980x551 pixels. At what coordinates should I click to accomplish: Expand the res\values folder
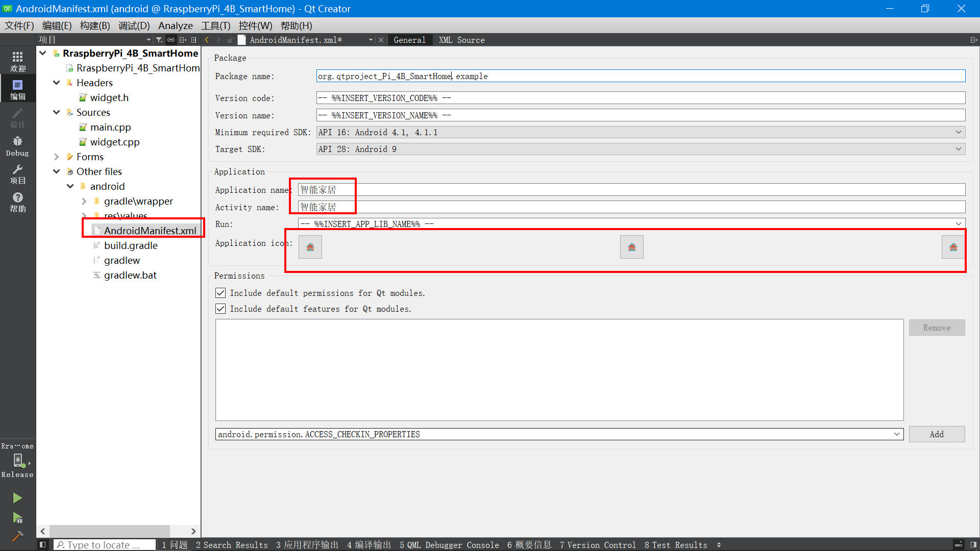(83, 215)
